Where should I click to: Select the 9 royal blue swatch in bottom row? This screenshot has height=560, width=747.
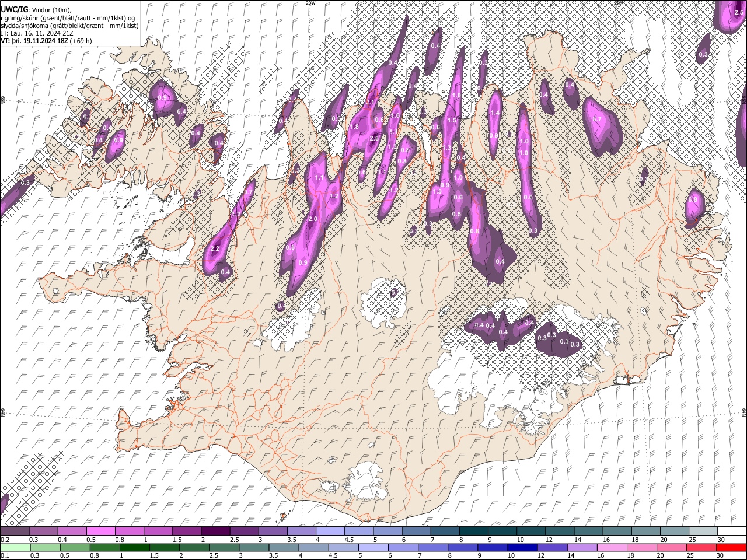tap(493, 547)
